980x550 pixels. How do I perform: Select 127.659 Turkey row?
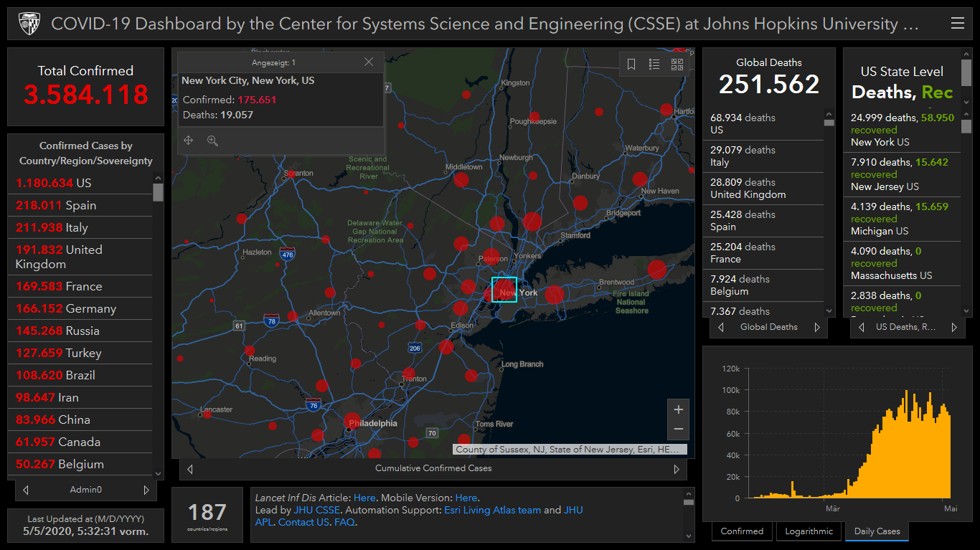point(80,353)
